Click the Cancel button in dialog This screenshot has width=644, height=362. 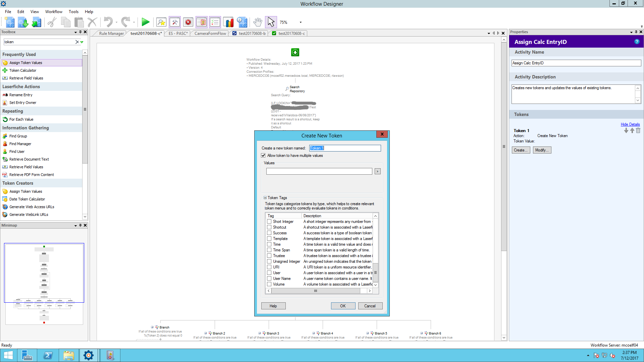(x=369, y=305)
